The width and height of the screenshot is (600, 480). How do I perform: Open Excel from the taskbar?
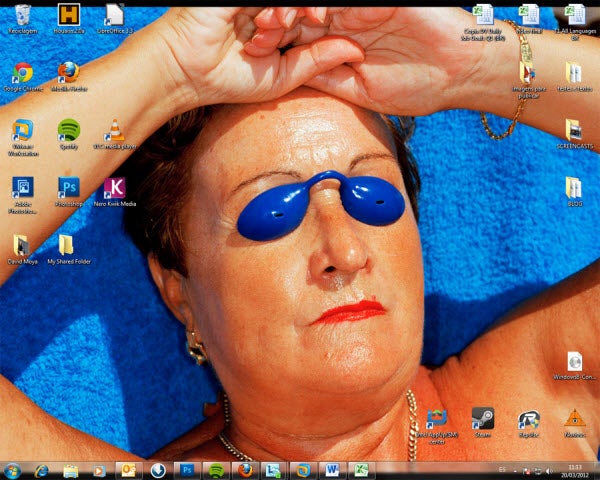coord(360,470)
